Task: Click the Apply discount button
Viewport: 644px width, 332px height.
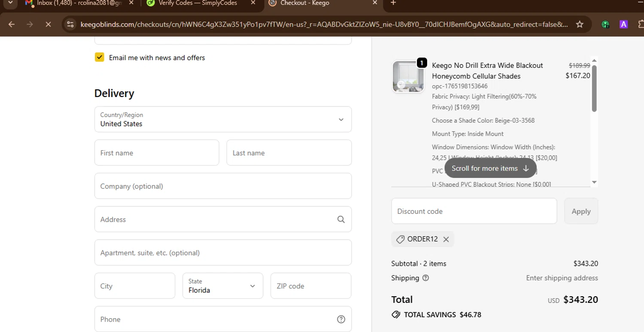Action: 581,211
